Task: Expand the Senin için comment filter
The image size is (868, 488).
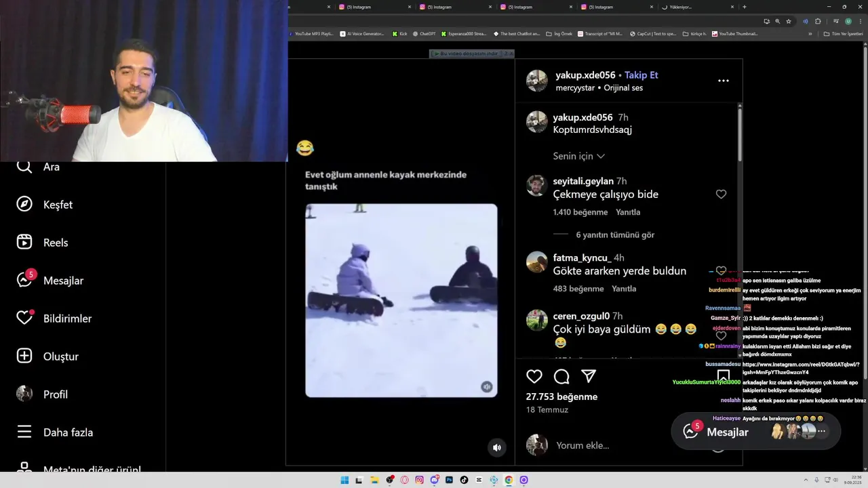Action: point(578,156)
